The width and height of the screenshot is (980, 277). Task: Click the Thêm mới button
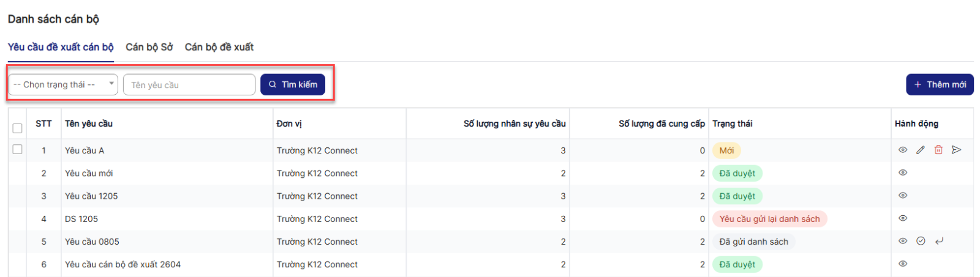(939, 84)
